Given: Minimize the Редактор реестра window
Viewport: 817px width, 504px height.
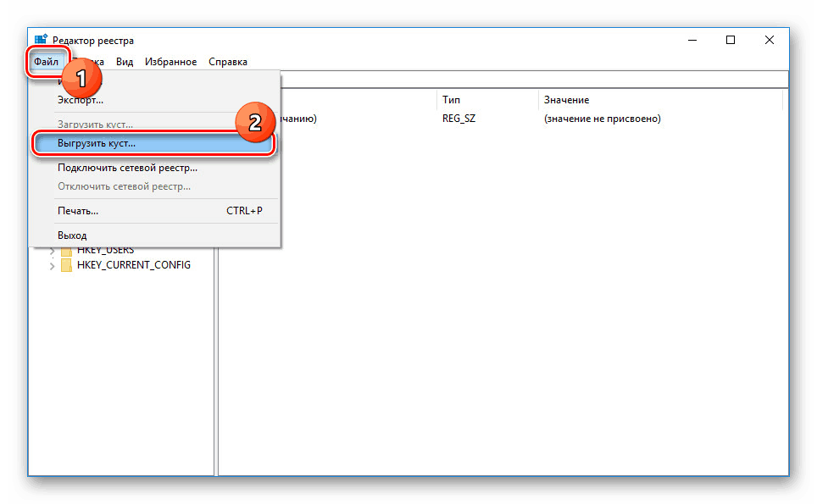Looking at the screenshot, I should (x=692, y=40).
